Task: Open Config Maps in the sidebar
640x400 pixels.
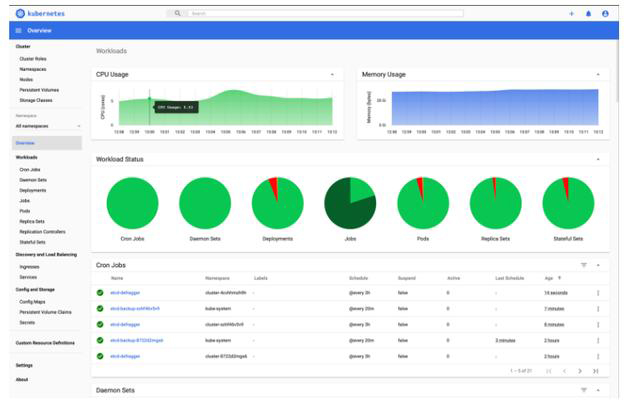Action: (x=32, y=302)
